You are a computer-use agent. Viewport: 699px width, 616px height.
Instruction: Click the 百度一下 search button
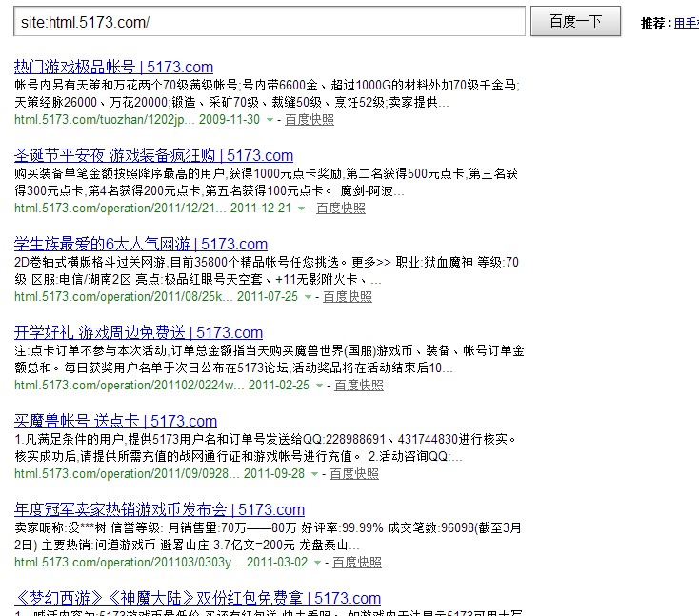tap(575, 21)
